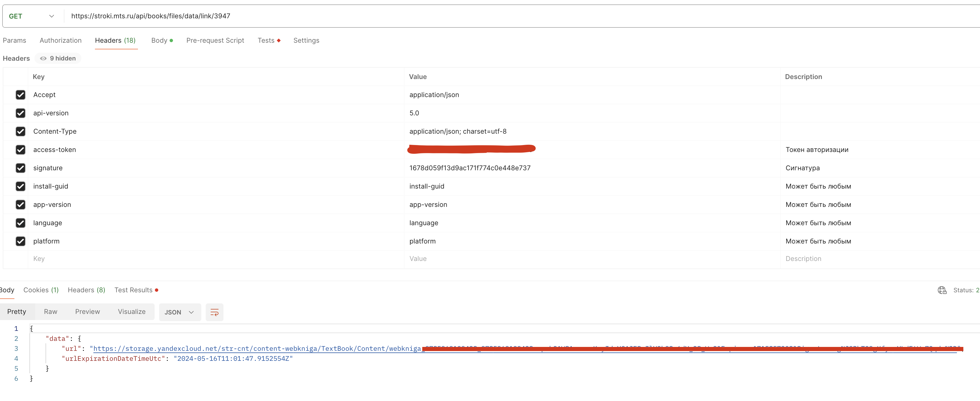View the Test Results tab
980x401 pixels.
pos(134,290)
